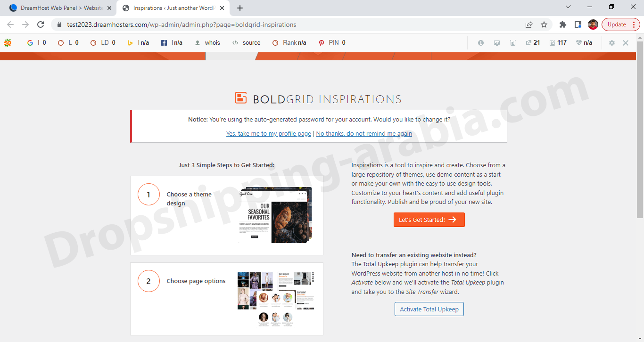This screenshot has width=644, height=342.
Task: Open the SEO toolbar density report icon
Action: pyautogui.click(x=513, y=43)
